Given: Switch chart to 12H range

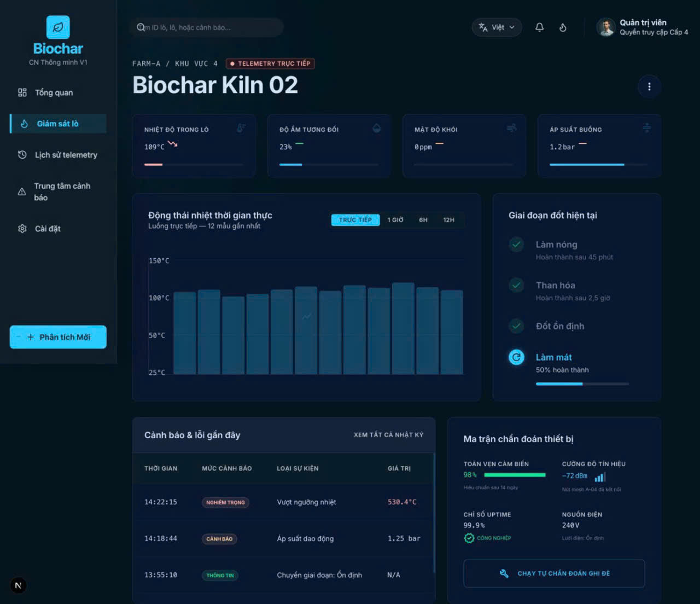Looking at the screenshot, I should click(x=449, y=220).
